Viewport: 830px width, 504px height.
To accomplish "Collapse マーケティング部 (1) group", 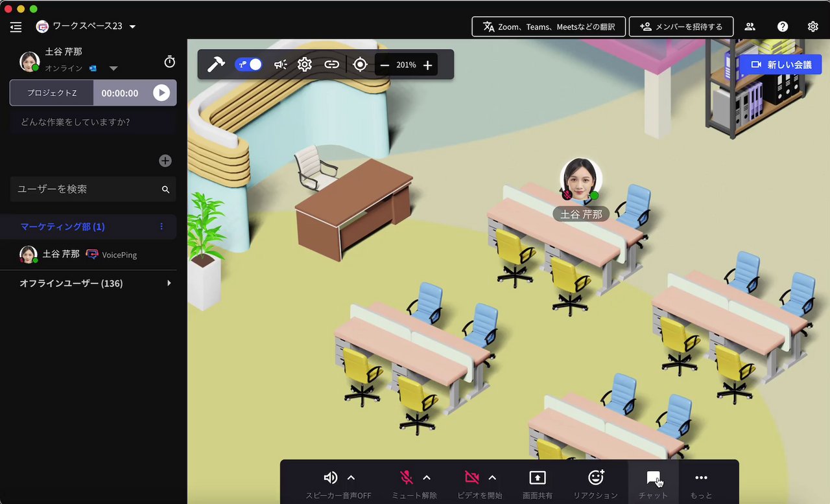I will click(x=62, y=227).
